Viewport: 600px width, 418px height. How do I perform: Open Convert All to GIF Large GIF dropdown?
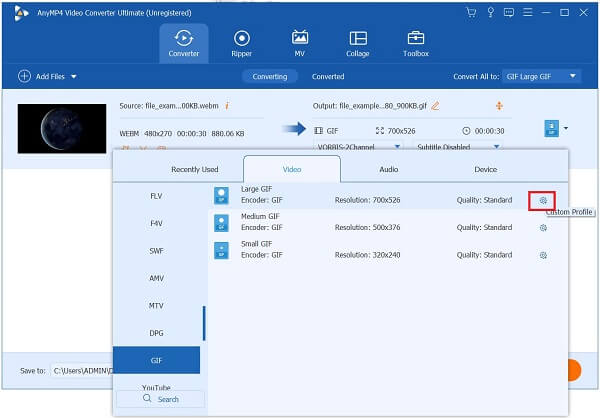click(x=541, y=76)
